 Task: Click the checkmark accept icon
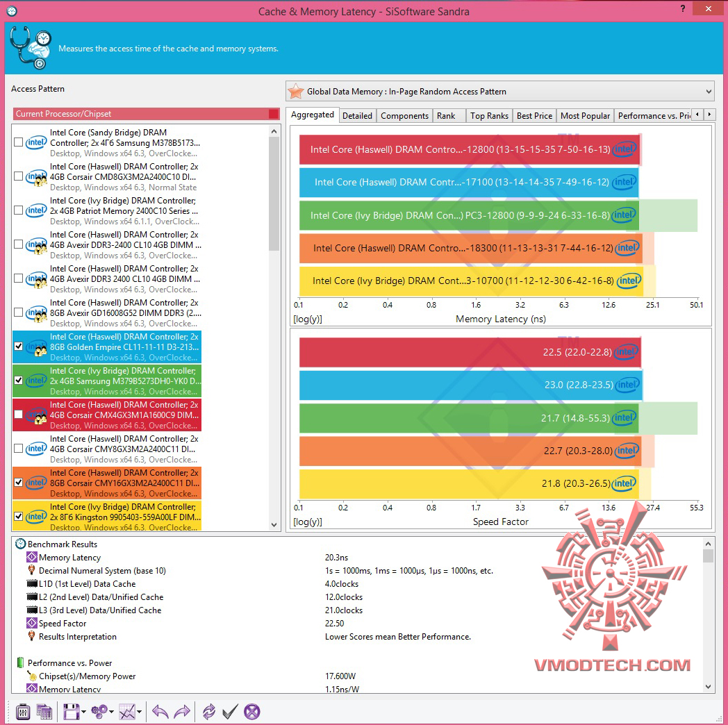point(231,712)
